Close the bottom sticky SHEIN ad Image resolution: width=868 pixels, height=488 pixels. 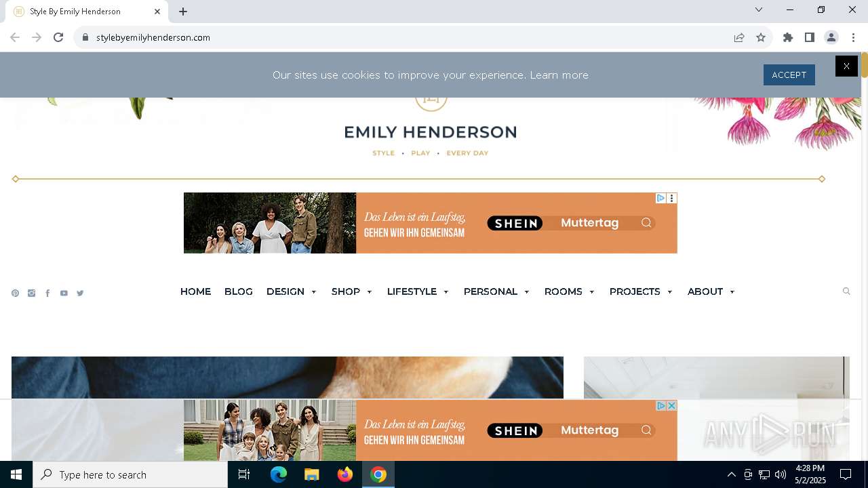click(x=671, y=405)
